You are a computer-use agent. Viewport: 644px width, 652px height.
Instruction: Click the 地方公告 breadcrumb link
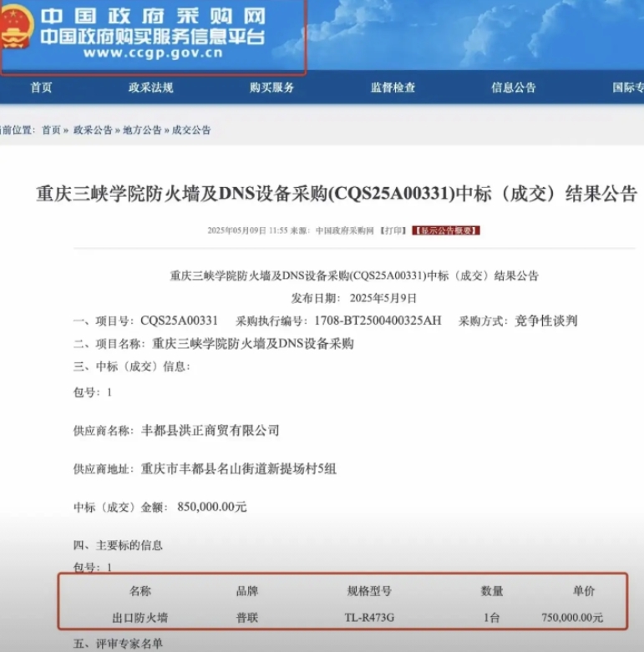(x=142, y=130)
